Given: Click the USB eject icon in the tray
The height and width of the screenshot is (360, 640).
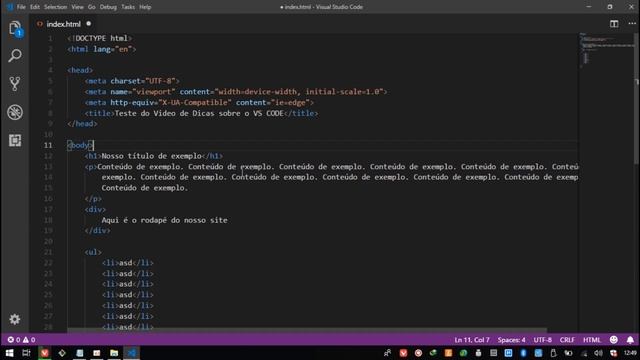Looking at the screenshot, I should point(553,353).
